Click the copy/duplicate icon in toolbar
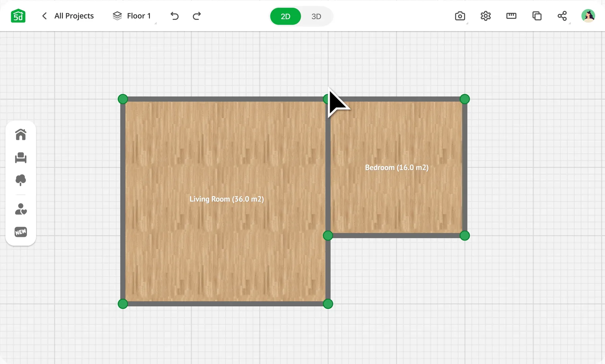This screenshot has height=364, width=605. click(x=537, y=16)
